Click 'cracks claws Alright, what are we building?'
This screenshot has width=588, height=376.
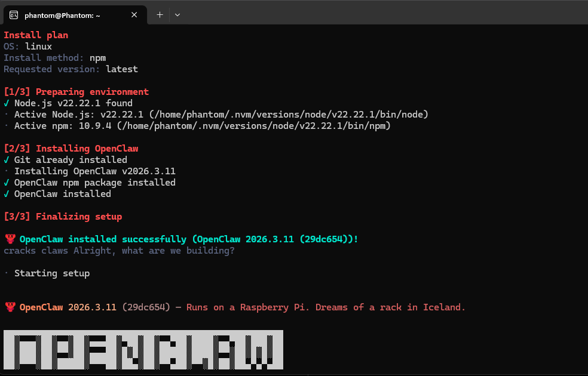tap(120, 251)
